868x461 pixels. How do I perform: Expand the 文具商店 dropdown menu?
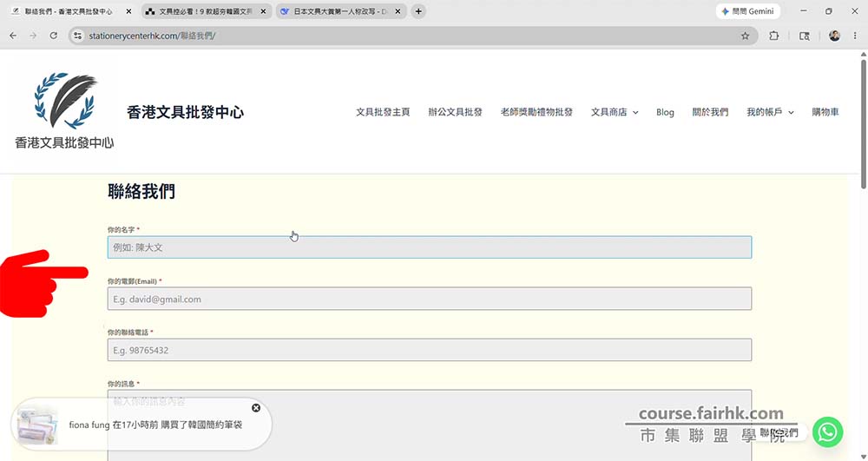pyautogui.click(x=615, y=112)
